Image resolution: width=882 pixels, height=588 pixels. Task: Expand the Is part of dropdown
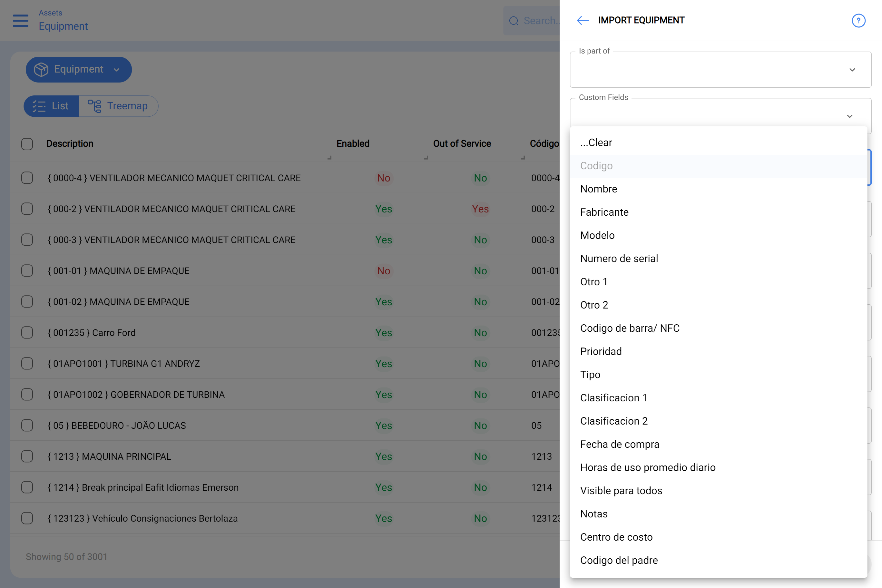(x=720, y=70)
